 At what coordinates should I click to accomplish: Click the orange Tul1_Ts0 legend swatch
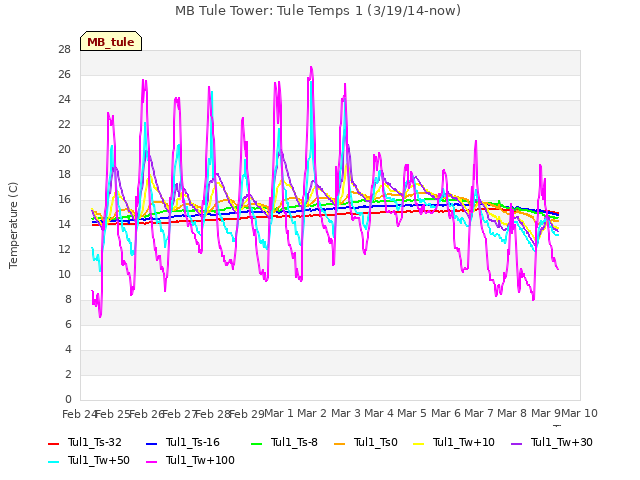339,443
